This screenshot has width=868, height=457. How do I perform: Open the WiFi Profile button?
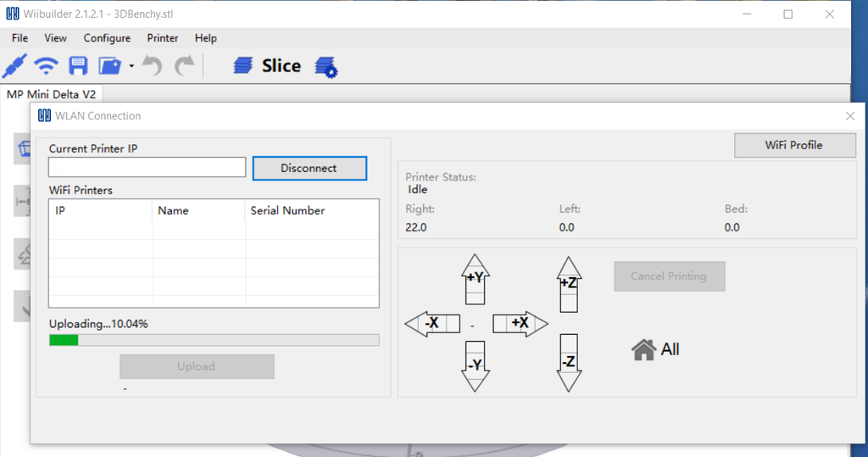point(795,145)
